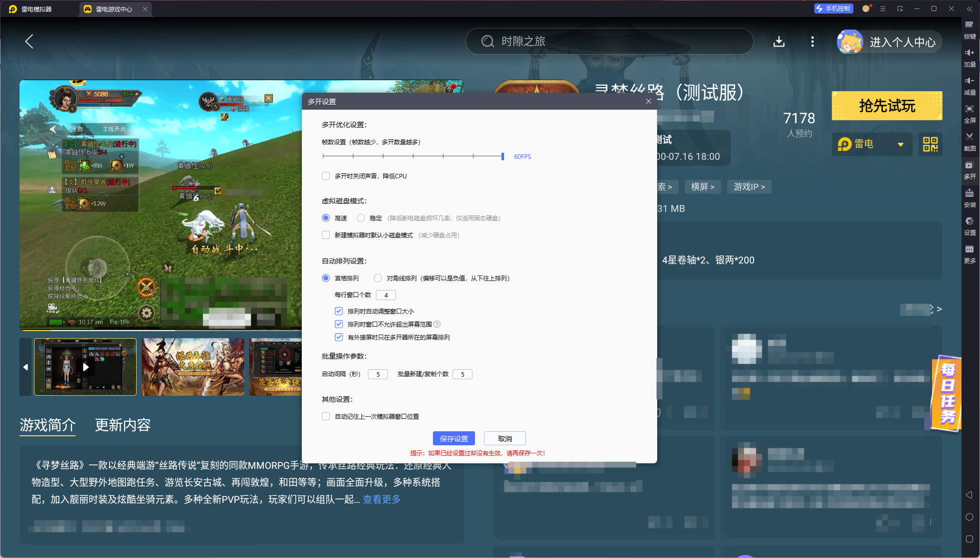The image size is (980, 558).
Task: Select the 稳定 virtual disk mode option
Action: [x=361, y=218]
